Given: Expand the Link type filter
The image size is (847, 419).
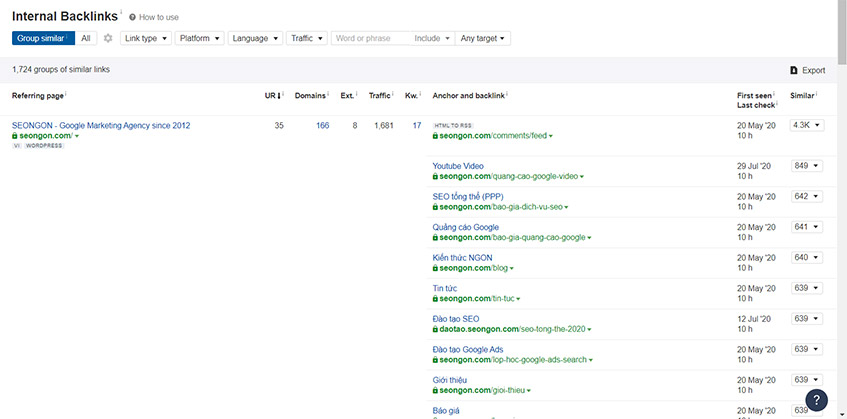Looking at the screenshot, I should 146,38.
